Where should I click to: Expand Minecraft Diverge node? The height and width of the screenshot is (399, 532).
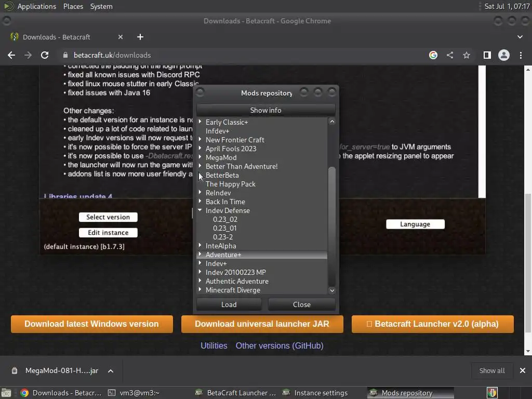(200, 289)
